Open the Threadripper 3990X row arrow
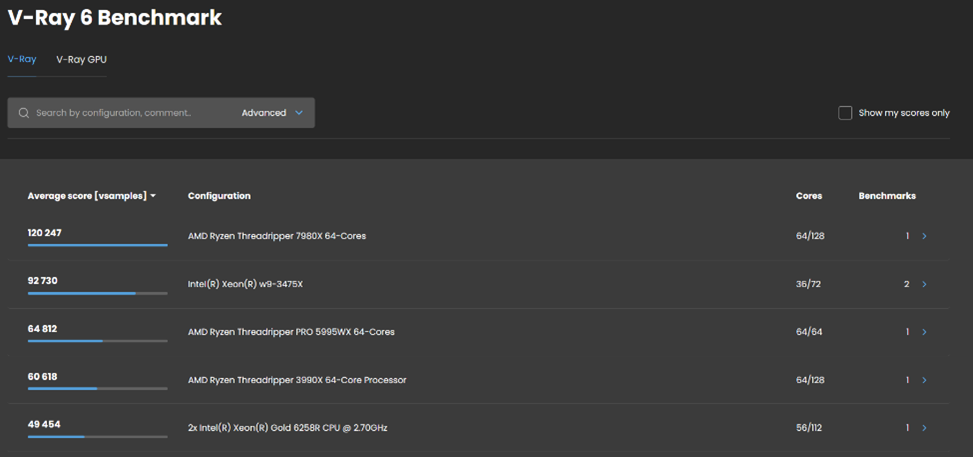The width and height of the screenshot is (973, 457). tap(924, 380)
